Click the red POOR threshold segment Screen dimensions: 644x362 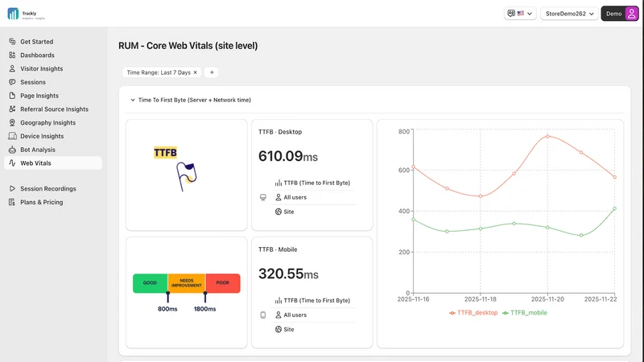223,283
